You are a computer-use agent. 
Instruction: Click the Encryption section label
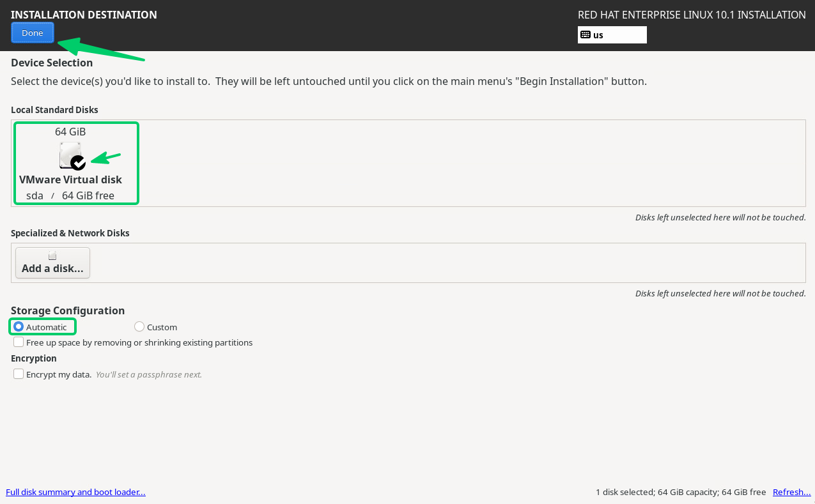34,358
